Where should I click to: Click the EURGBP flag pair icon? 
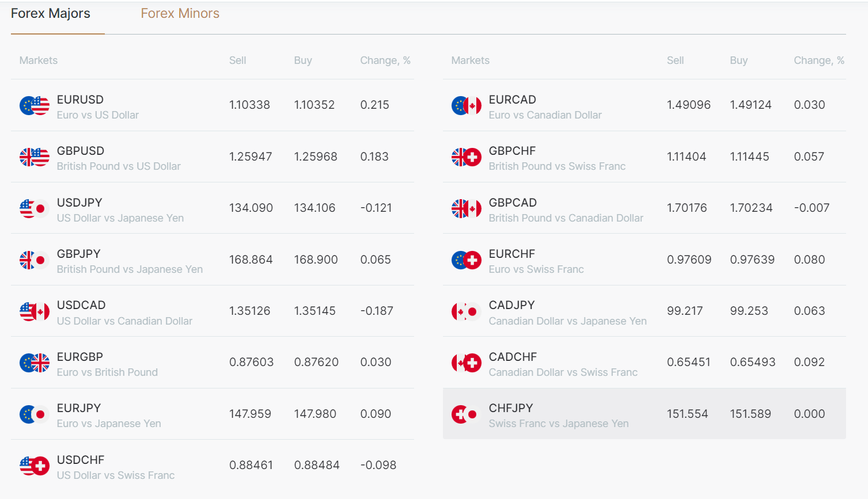[35, 363]
